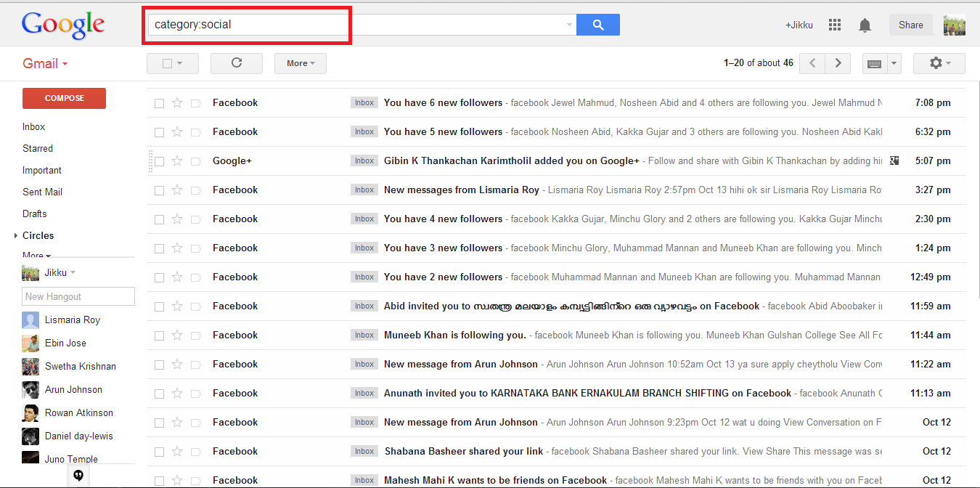Screen dimensions: 980x488
Task: Tick checkbox for 'Shabana Basheer shared your link'
Action: click(159, 452)
